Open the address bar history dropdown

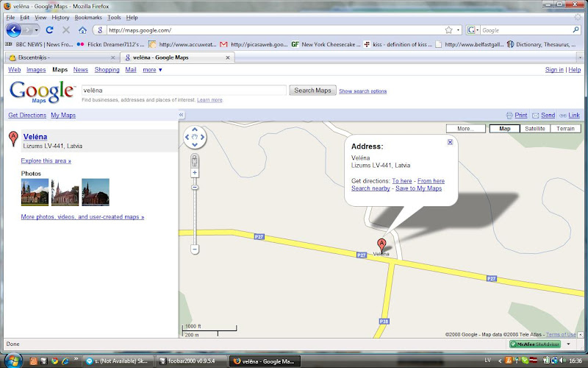pyautogui.click(x=458, y=30)
